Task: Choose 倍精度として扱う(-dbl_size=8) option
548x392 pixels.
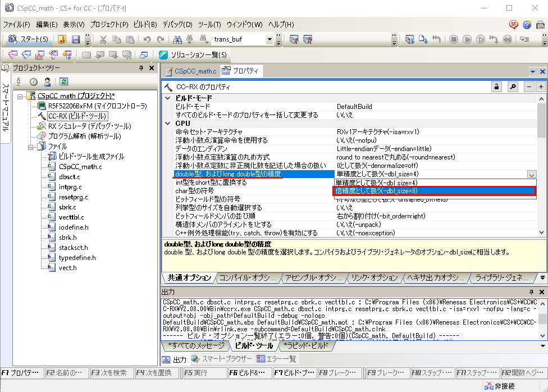Action: coord(435,191)
